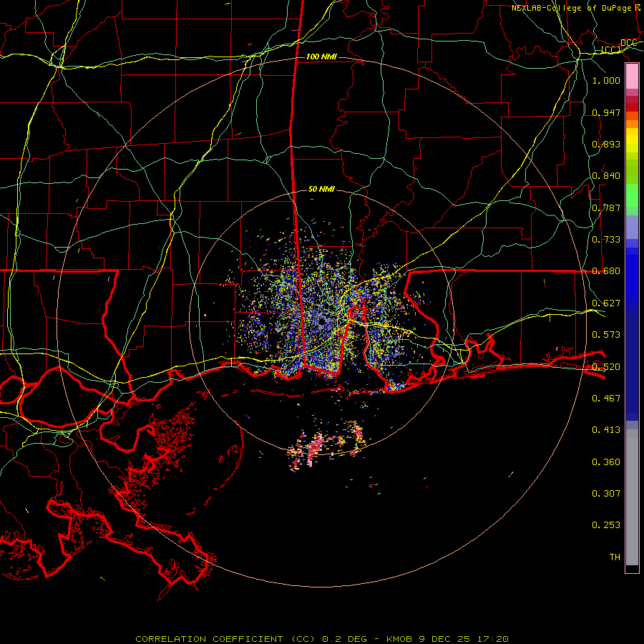
Task: Click the pink offshore echo cluster
Action: pyautogui.click(x=316, y=448)
